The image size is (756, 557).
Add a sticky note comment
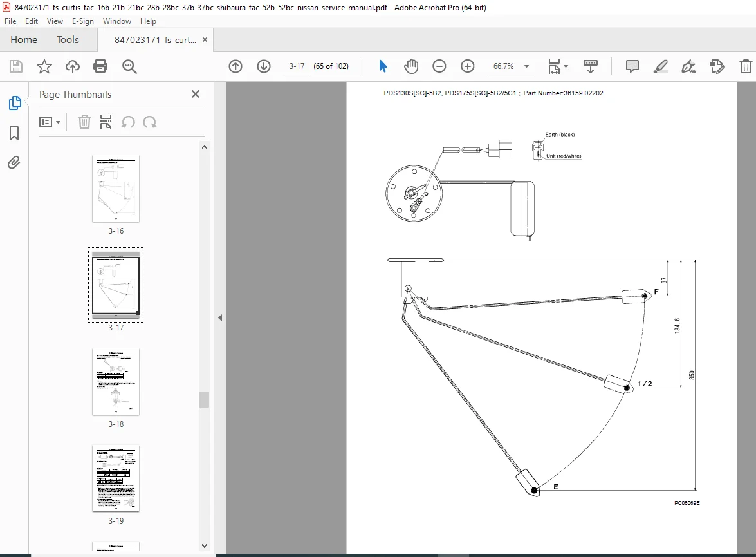click(x=632, y=66)
